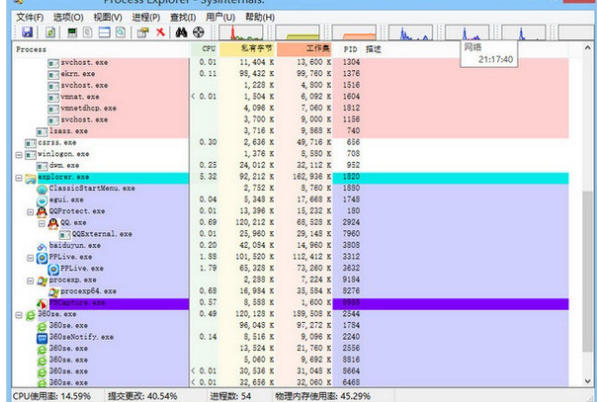Click the Save toolbar icon
This screenshot has height=402, width=597.
[x=27, y=32]
